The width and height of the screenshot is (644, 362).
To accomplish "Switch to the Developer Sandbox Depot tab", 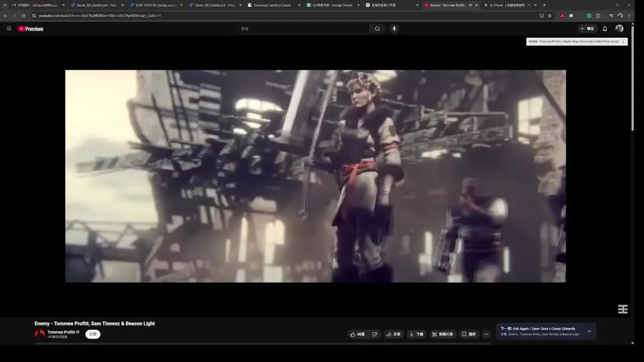I will [x=272, y=5].
